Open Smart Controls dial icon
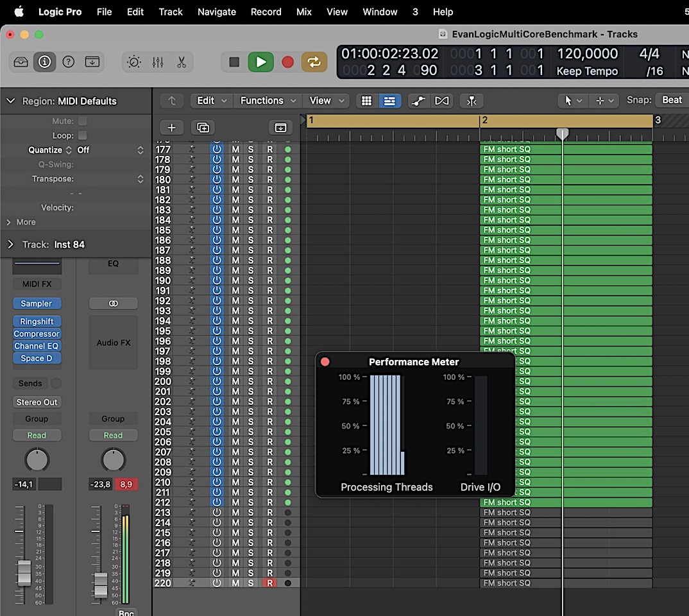689x616 pixels. (133, 62)
